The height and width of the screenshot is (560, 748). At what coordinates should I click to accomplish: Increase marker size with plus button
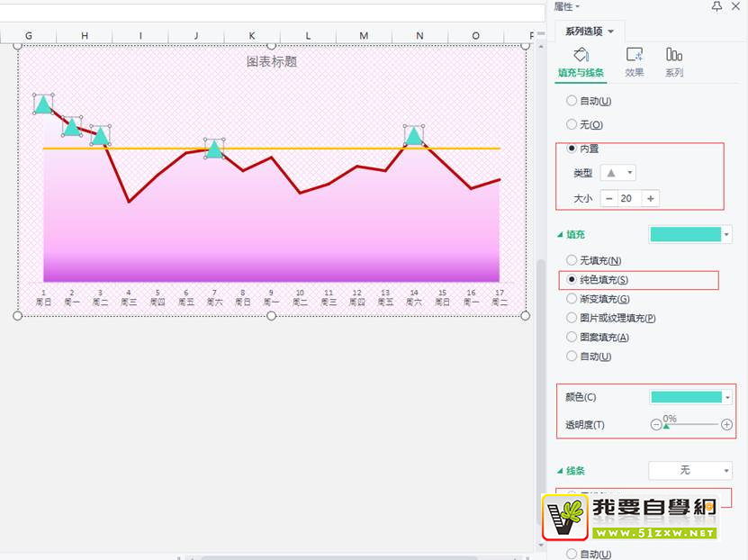[650, 198]
